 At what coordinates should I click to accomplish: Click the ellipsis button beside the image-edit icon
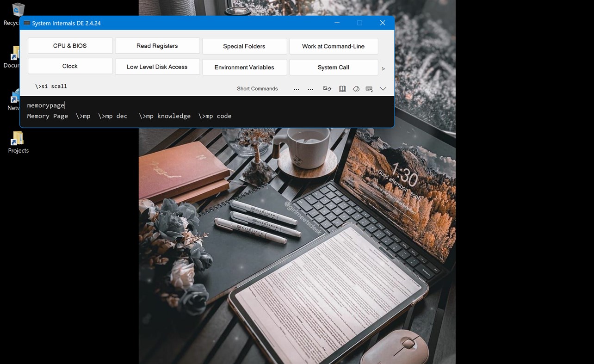click(x=310, y=89)
